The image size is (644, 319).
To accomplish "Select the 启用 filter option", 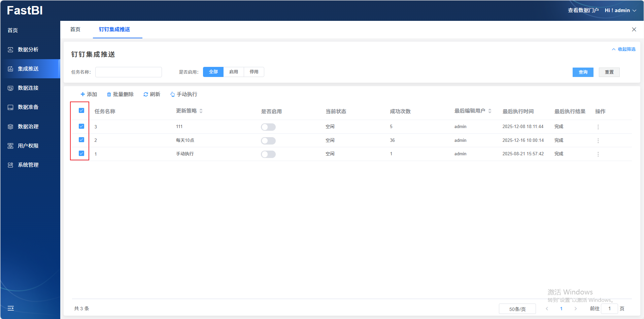I will (x=234, y=72).
